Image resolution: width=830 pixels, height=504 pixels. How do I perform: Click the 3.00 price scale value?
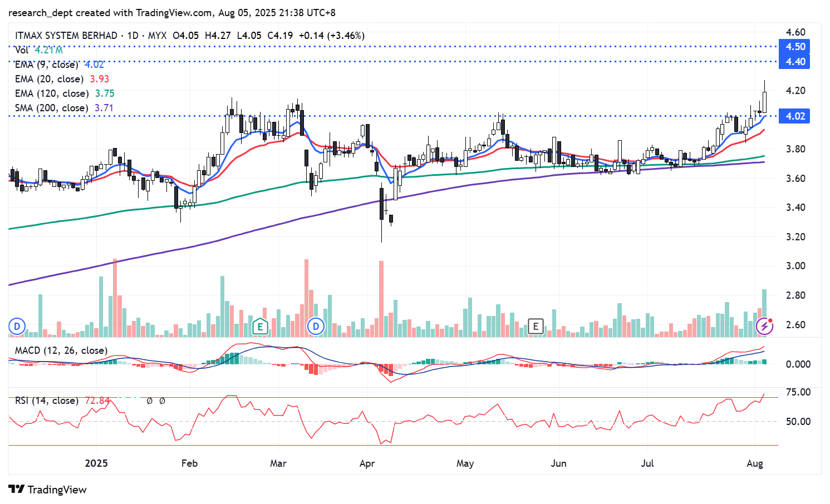click(x=795, y=266)
